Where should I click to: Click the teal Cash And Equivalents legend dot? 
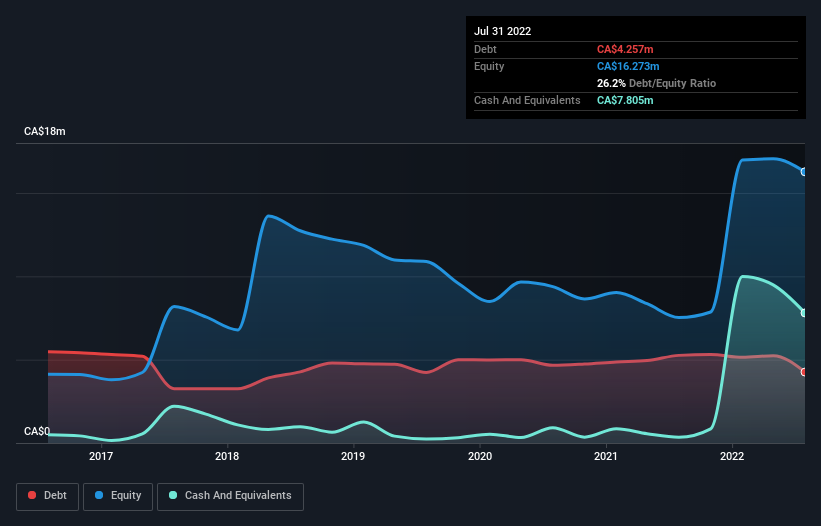click(x=173, y=495)
